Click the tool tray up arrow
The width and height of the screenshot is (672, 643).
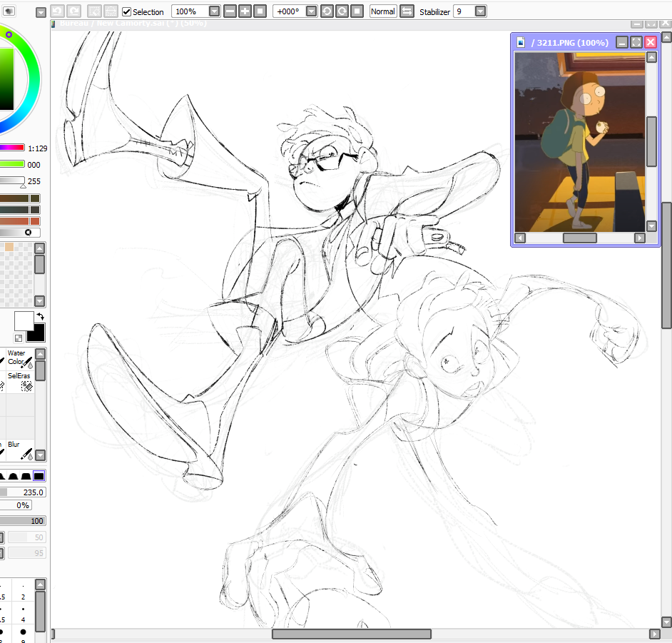point(40,354)
